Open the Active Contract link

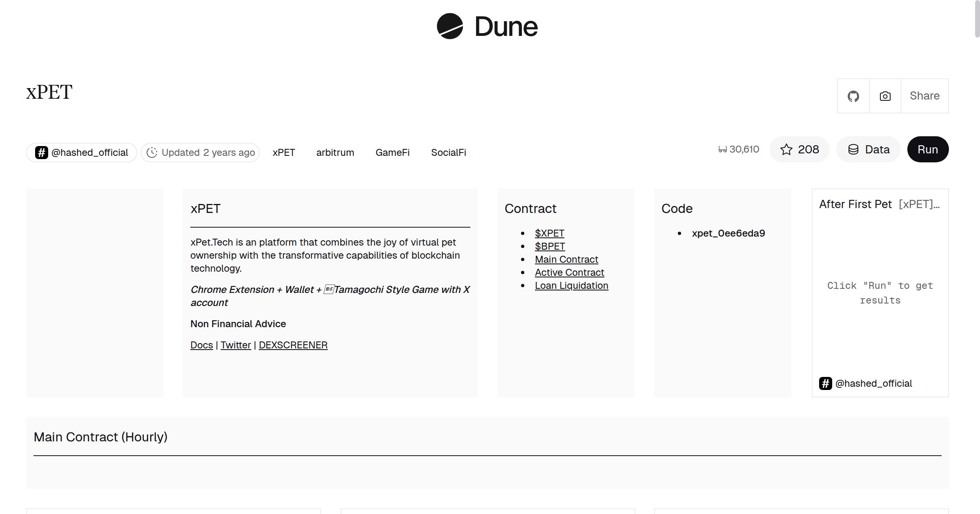tap(569, 273)
